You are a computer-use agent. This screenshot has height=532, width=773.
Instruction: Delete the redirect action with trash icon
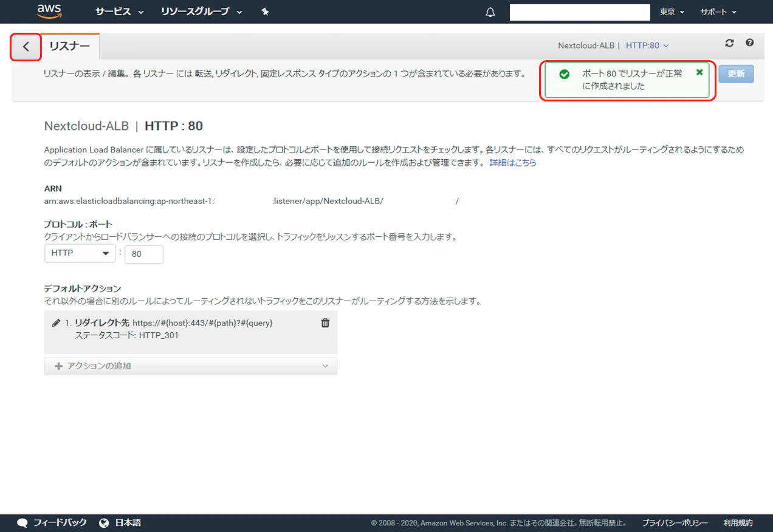pos(325,323)
